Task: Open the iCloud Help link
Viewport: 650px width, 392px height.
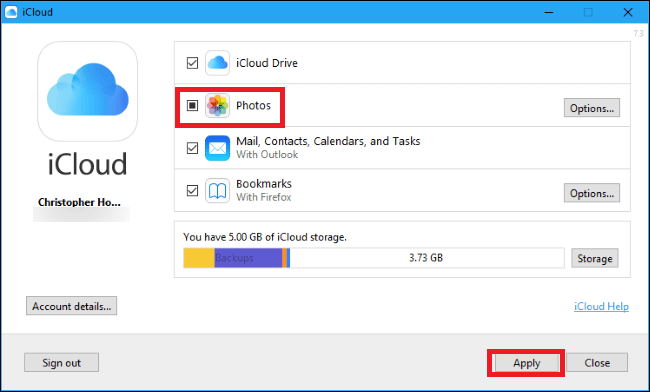Action: pyautogui.click(x=601, y=306)
